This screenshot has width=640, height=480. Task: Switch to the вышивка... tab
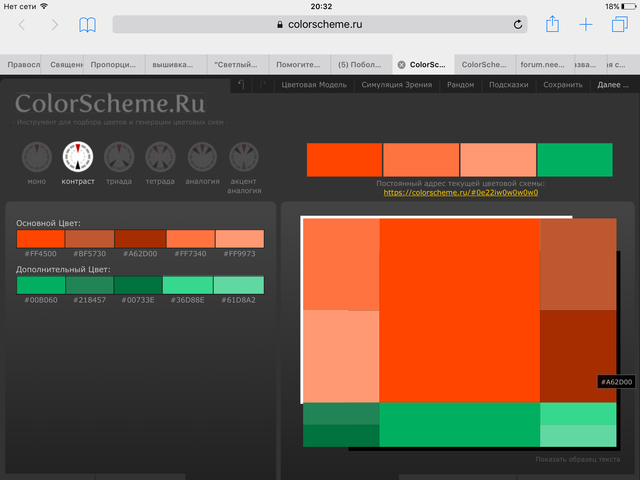pos(176,64)
